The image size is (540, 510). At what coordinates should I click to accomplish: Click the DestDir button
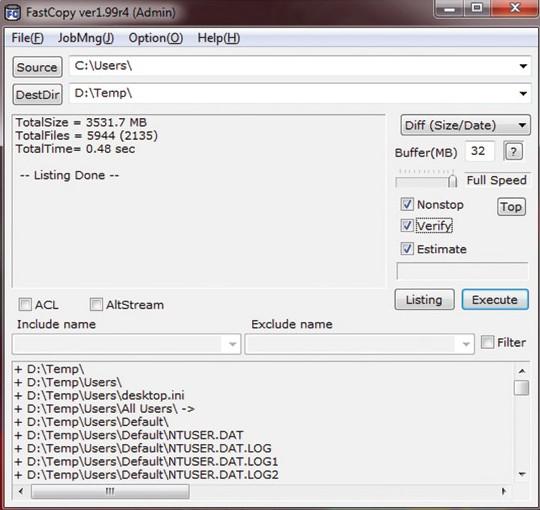37,94
